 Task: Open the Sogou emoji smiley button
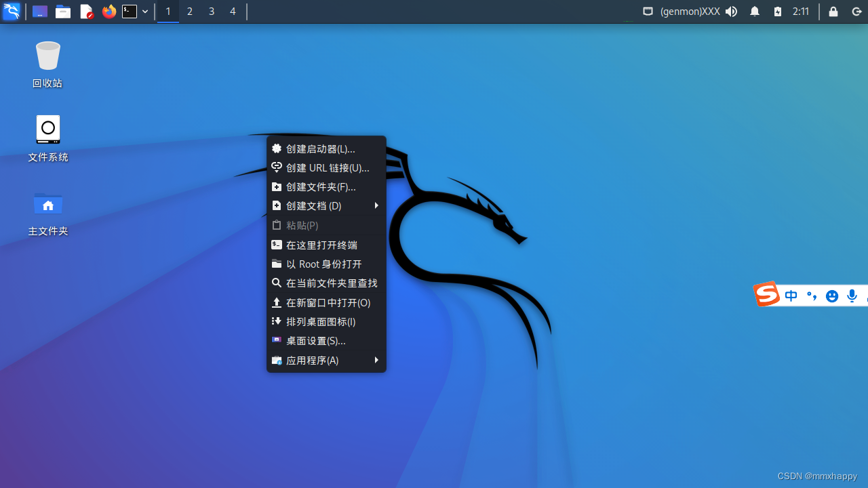click(832, 296)
